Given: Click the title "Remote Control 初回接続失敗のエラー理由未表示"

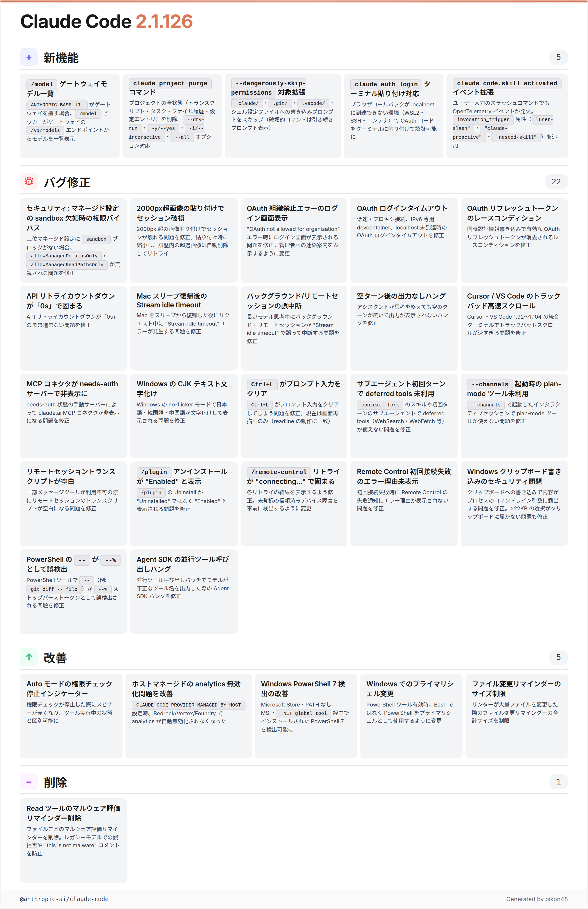Looking at the screenshot, I should (x=404, y=476).
